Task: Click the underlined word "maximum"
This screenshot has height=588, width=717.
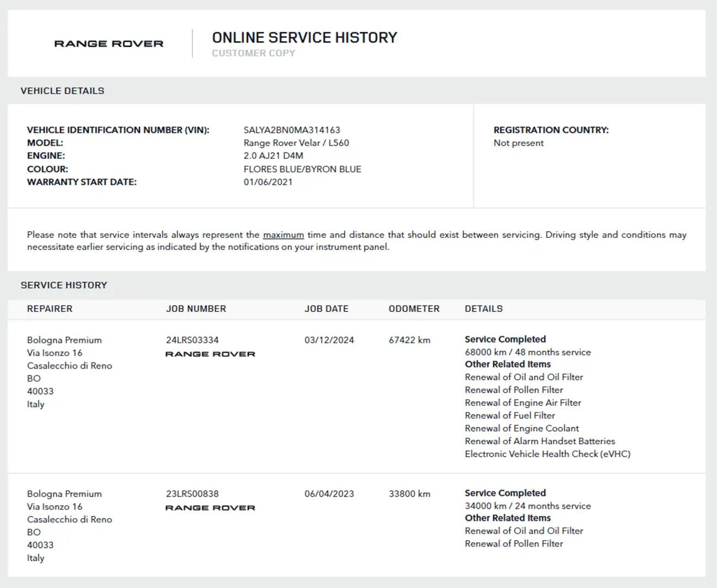Action: coord(283,235)
